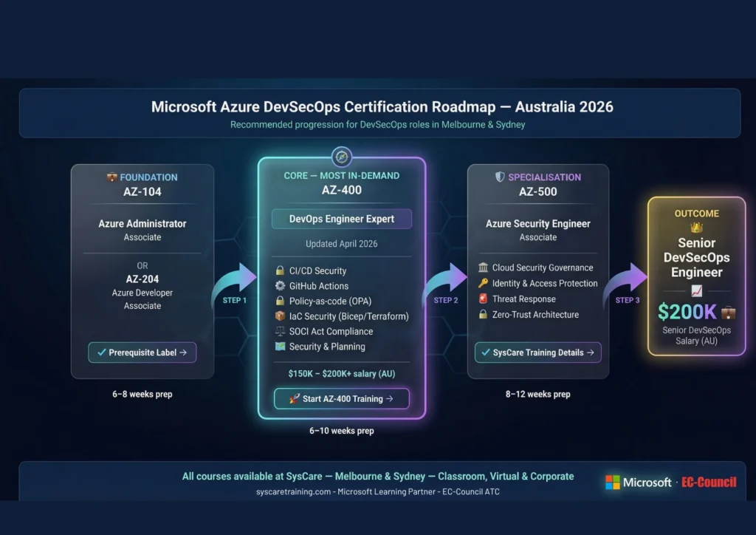Click the Start AZ-400 Training button

(341, 399)
